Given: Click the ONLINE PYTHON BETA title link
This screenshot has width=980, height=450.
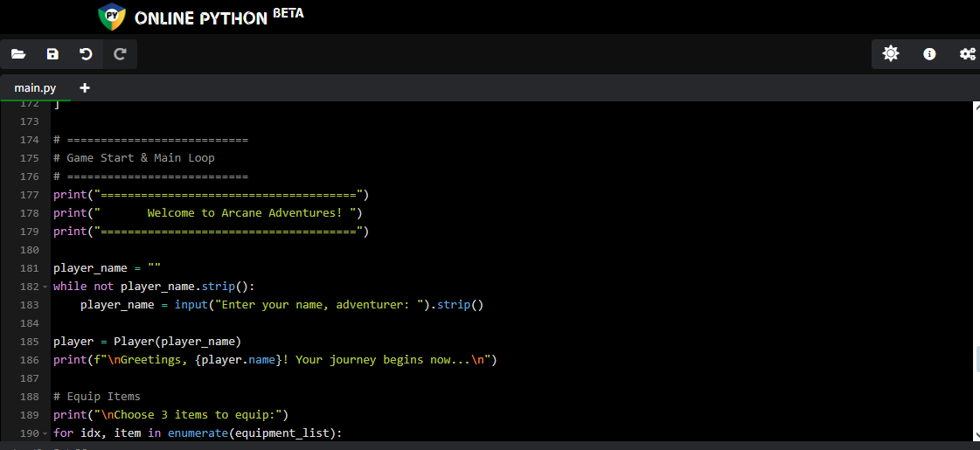Looking at the screenshot, I should [219, 17].
